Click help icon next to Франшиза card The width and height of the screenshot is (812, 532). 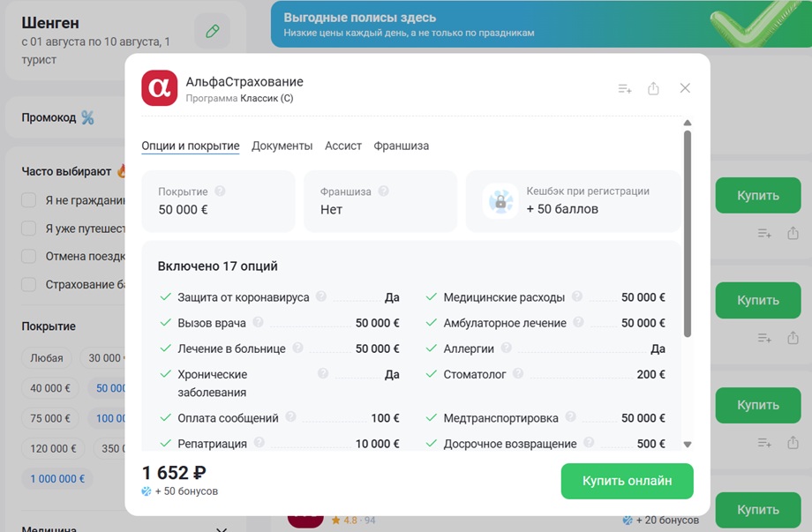click(x=383, y=191)
